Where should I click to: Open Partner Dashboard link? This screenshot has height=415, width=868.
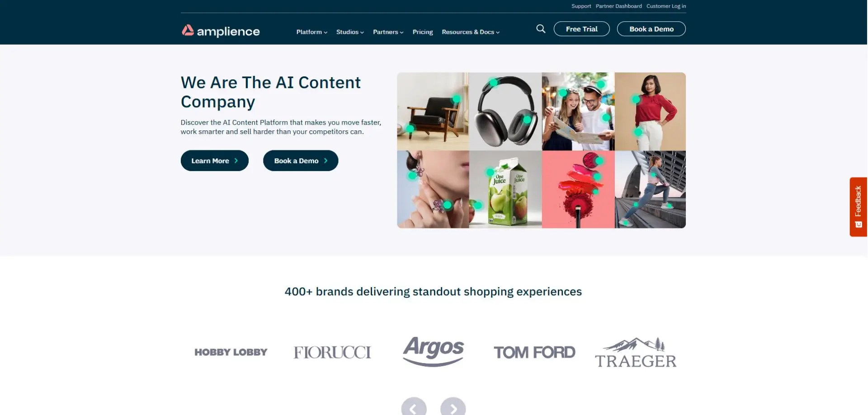618,6
